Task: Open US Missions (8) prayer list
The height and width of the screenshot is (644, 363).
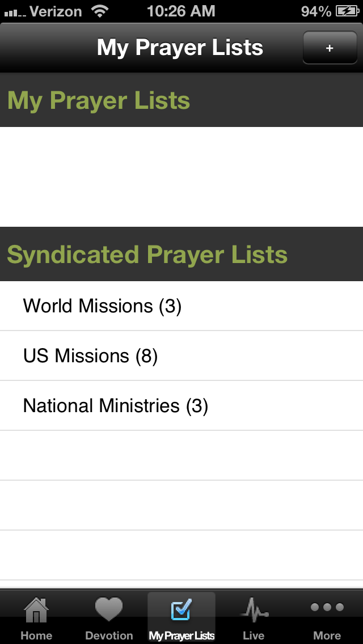Action: (x=91, y=356)
